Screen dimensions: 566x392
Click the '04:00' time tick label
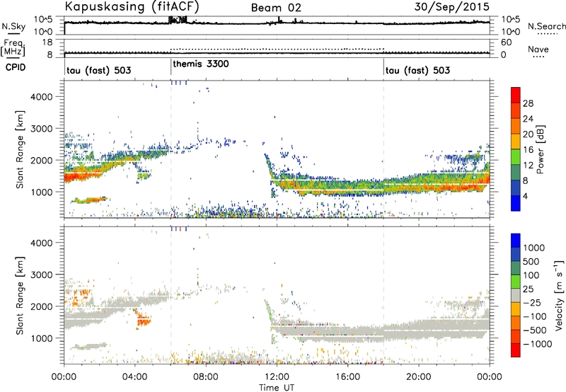[135, 377]
